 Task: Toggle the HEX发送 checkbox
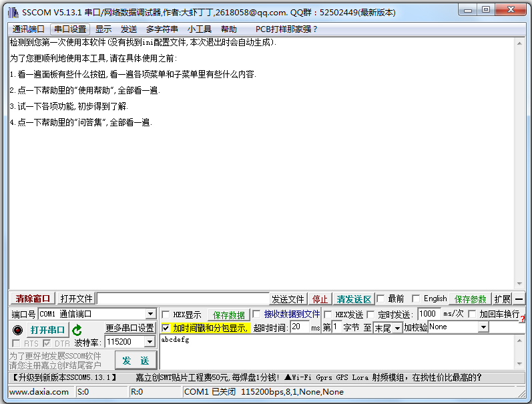[328, 315]
